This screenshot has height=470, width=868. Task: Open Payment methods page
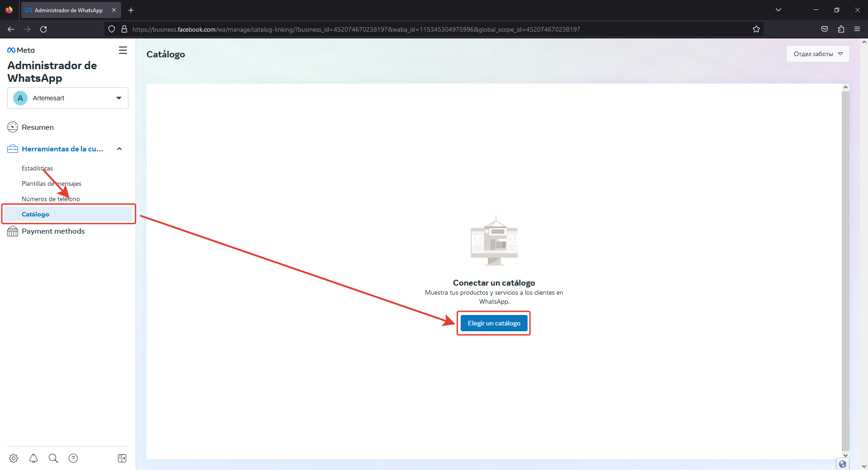[53, 231]
